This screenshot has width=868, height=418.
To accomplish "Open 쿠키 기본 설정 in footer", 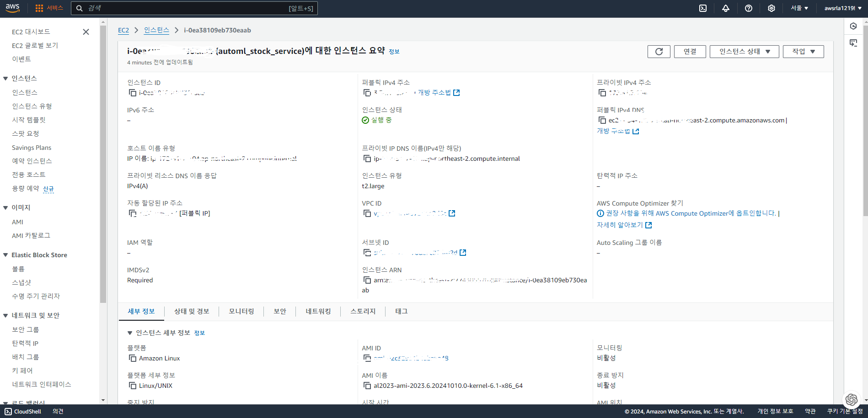I will [x=845, y=412].
